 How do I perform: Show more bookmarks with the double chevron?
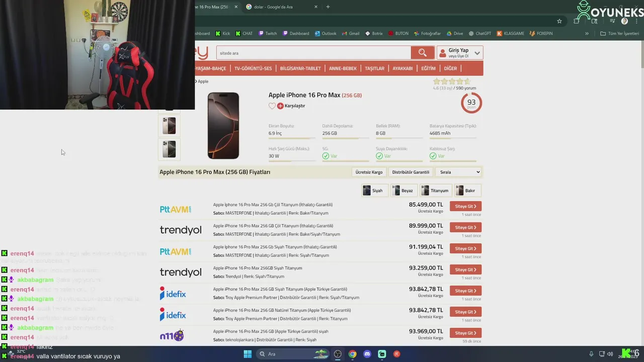(587, 34)
